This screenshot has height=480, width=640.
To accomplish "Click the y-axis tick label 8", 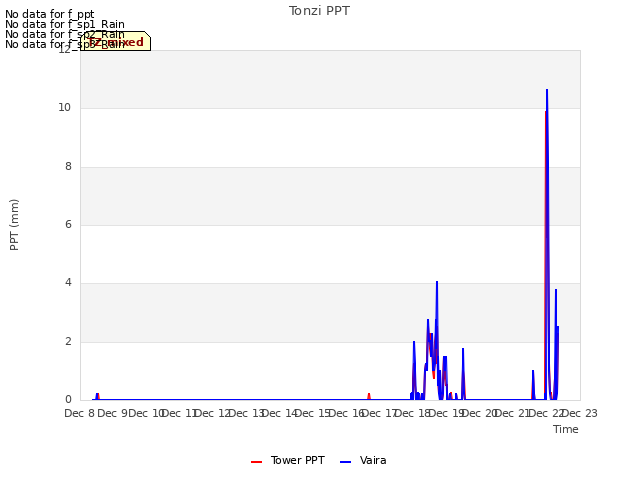I will 68,167.
